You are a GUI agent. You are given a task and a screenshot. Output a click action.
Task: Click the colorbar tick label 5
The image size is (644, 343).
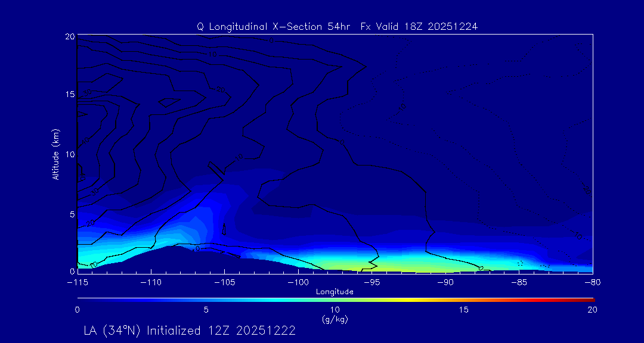click(x=206, y=310)
